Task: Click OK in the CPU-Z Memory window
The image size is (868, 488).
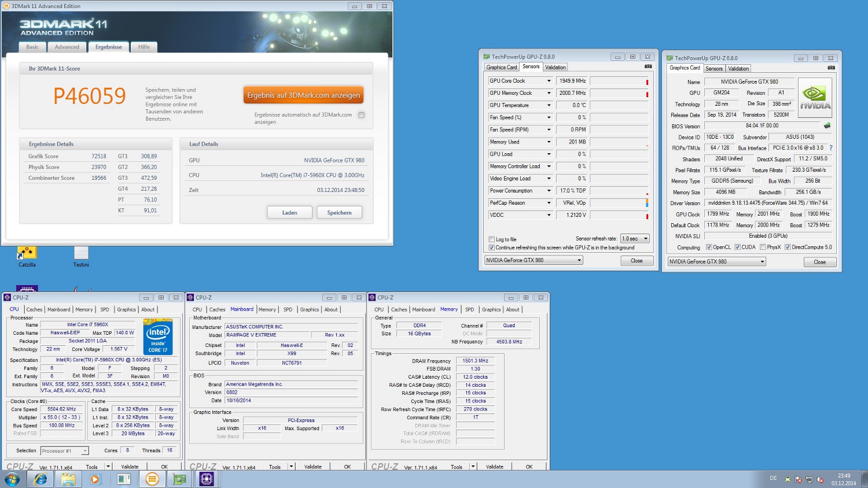Action: [x=529, y=467]
